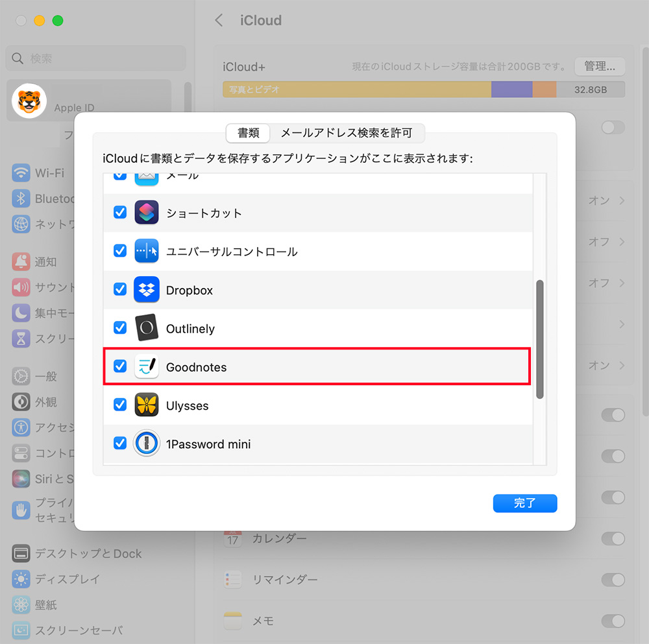Open Sound (サウンド) speaker icon in sidebar
Screen dimensions: 649x644
[x=21, y=287]
